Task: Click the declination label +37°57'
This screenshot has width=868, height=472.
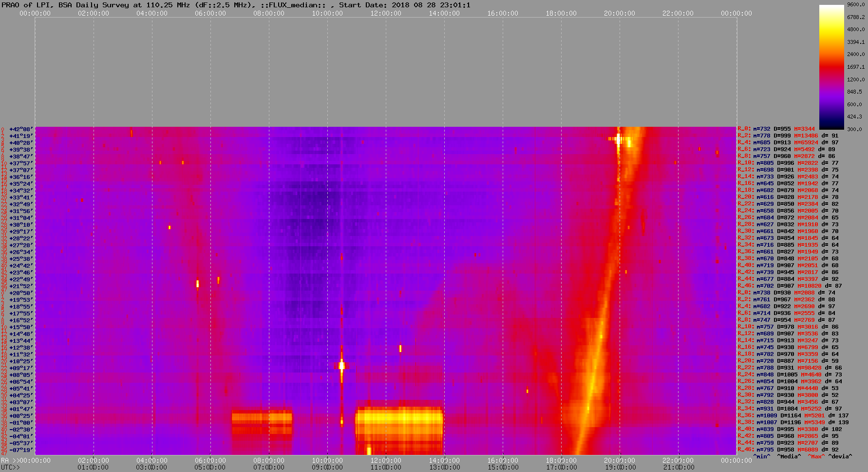Action: click(21, 163)
